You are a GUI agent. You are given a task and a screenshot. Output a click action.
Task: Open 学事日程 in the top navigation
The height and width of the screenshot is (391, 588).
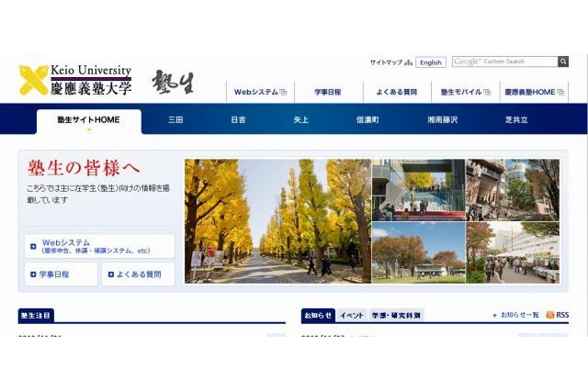328,92
